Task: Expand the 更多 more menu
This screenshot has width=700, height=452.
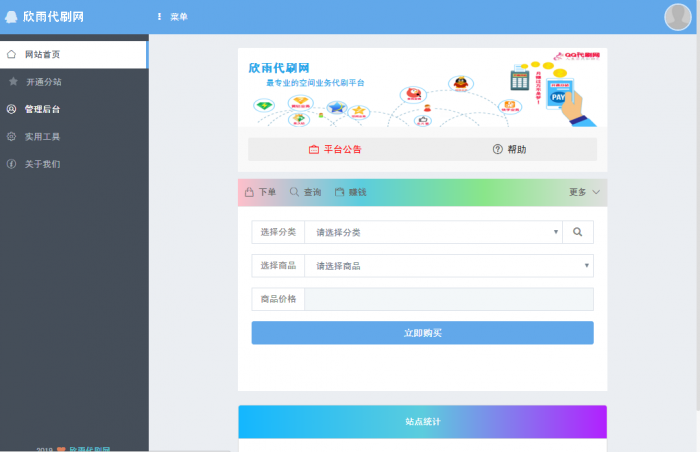Action: [x=584, y=192]
